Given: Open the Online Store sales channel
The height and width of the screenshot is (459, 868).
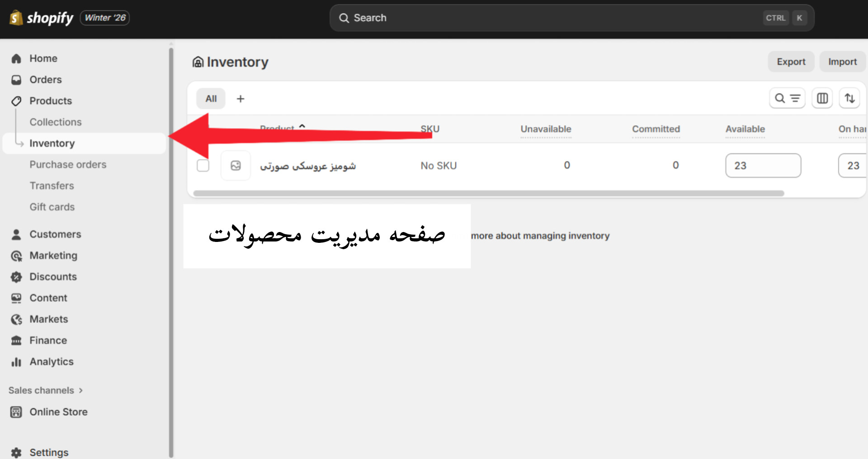Looking at the screenshot, I should (x=58, y=412).
